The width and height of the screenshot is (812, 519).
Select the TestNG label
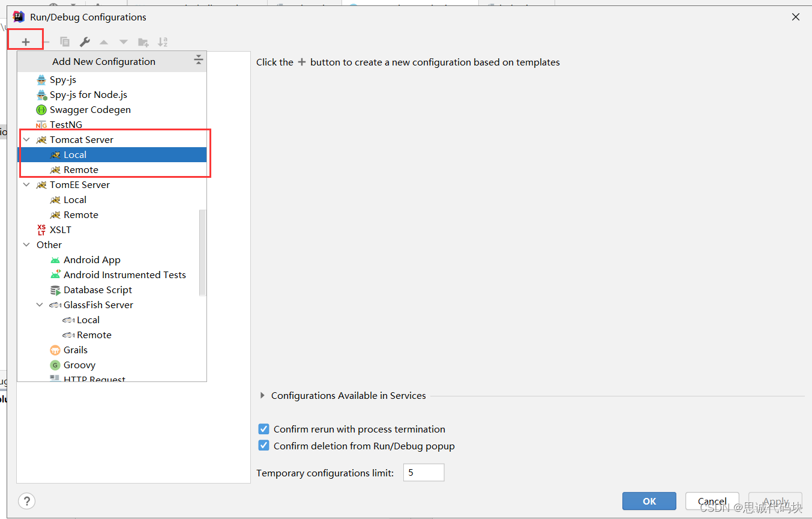point(66,125)
